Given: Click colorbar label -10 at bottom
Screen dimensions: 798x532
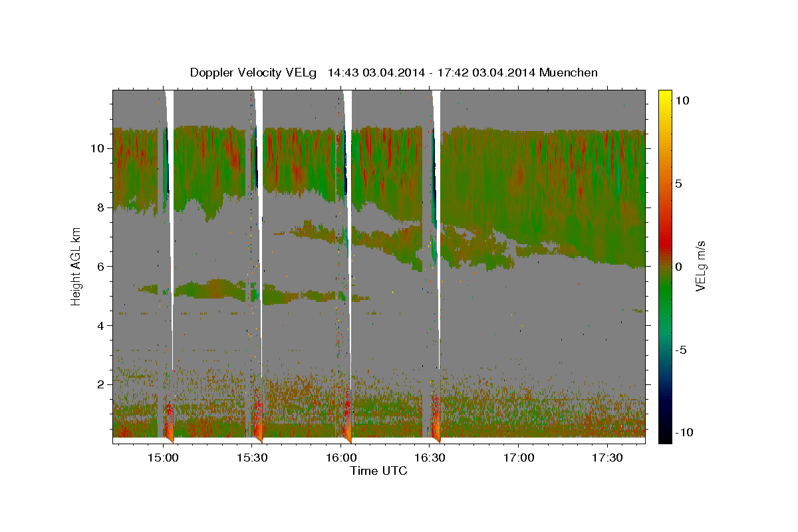Looking at the screenshot, I should (685, 432).
